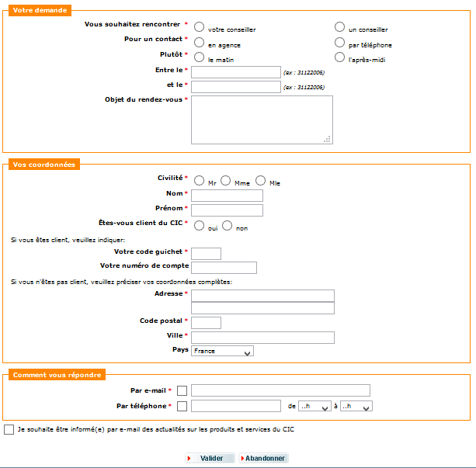Click the second Adresse line field

click(263, 308)
